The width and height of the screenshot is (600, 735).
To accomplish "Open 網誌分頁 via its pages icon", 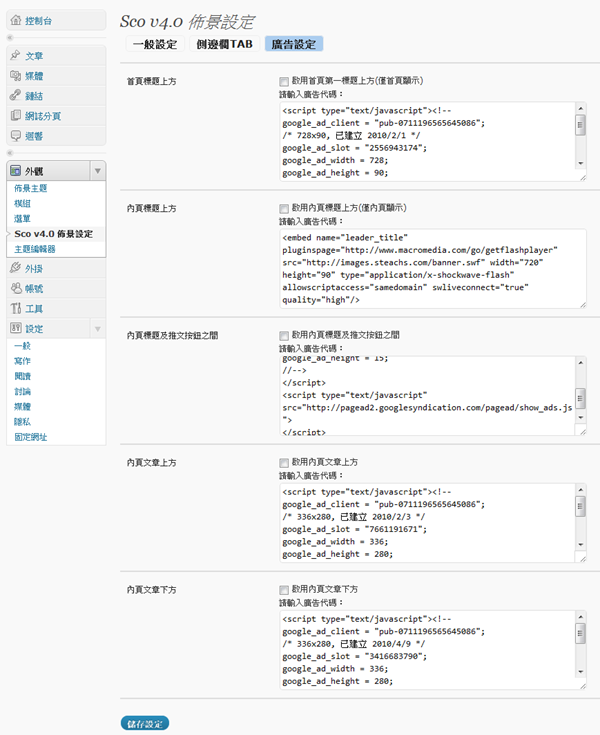I will pos(16,116).
